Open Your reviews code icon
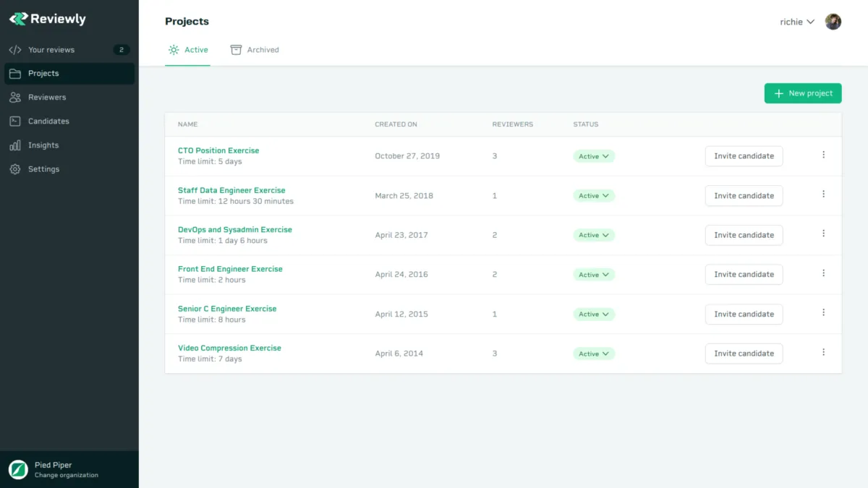The width and height of the screenshot is (868, 488). pos(15,50)
